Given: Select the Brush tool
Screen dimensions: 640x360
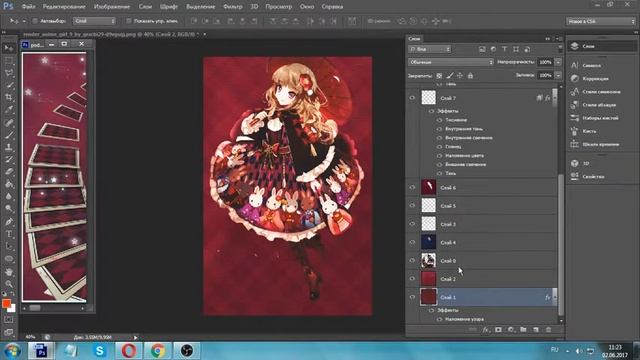Looking at the screenshot, I should pos(9,135).
